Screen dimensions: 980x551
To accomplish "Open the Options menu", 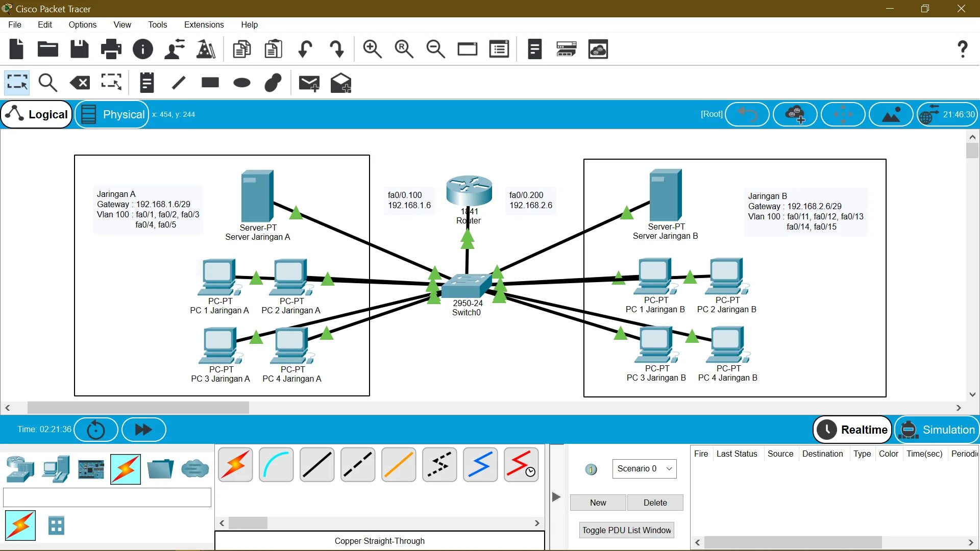I will coord(82,24).
